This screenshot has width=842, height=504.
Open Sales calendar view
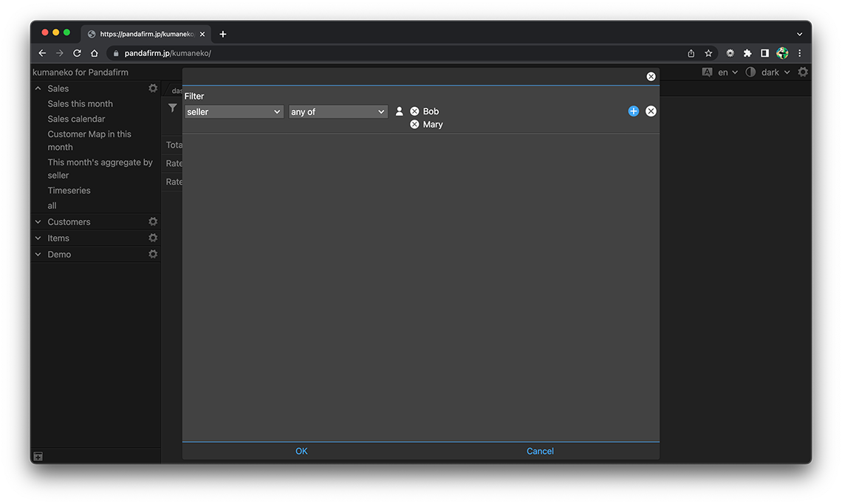coord(76,119)
